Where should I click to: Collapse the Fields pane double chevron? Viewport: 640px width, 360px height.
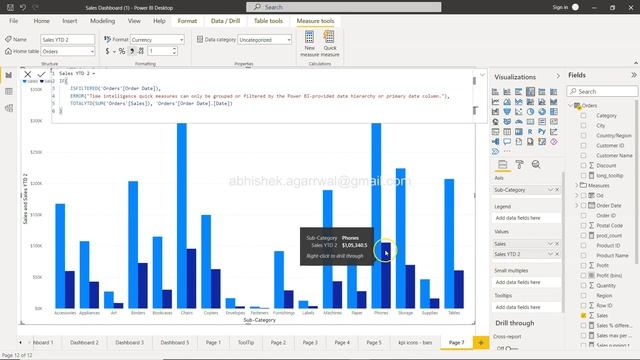(633, 75)
